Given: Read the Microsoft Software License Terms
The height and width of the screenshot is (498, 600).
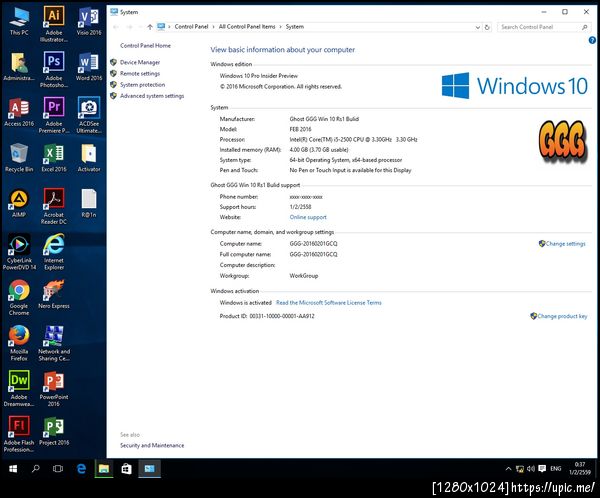Looking at the screenshot, I should tap(329, 302).
